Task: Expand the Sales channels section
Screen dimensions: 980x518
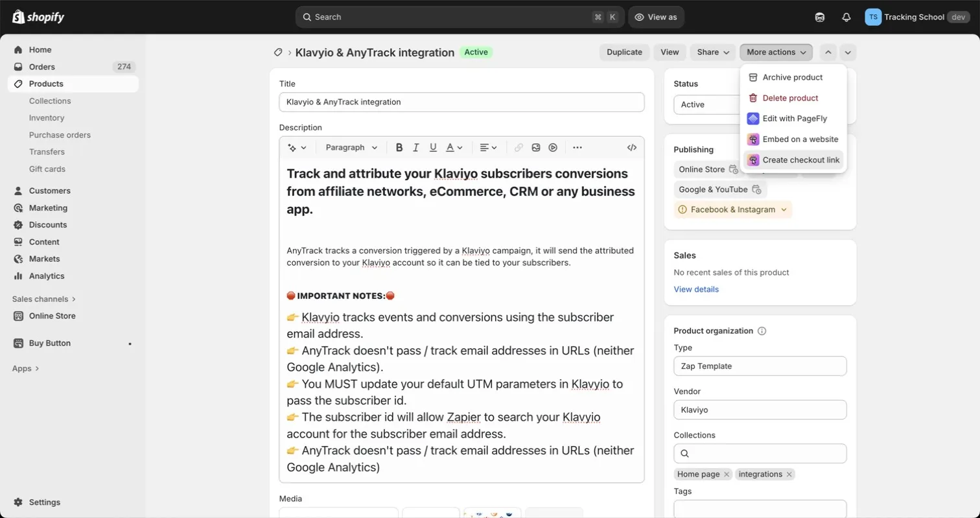Action: pos(44,299)
